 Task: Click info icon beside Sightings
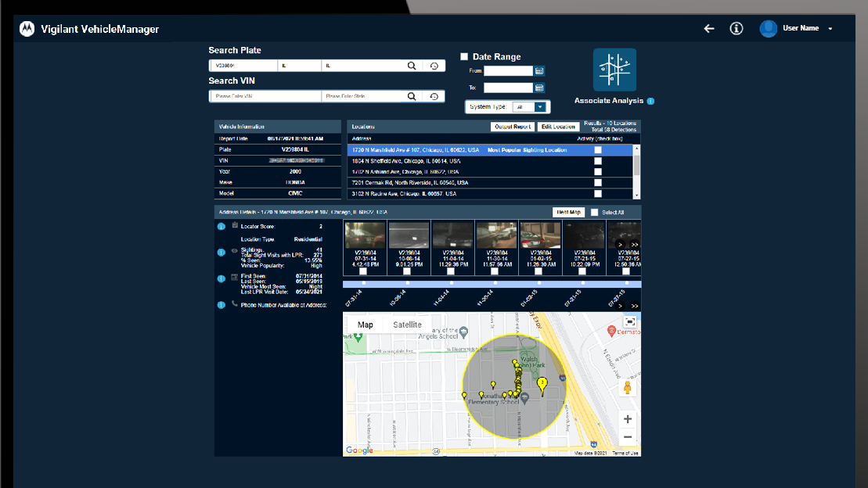pyautogui.click(x=222, y=253)
